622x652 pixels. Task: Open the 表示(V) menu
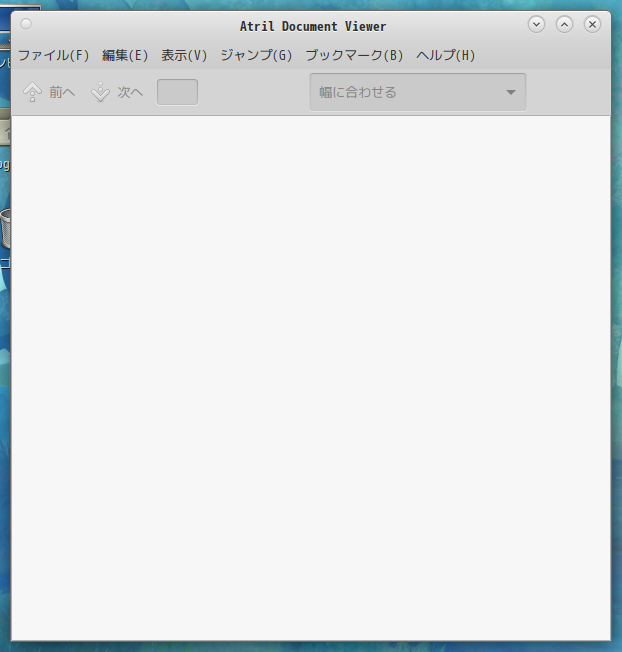point(184,55)
